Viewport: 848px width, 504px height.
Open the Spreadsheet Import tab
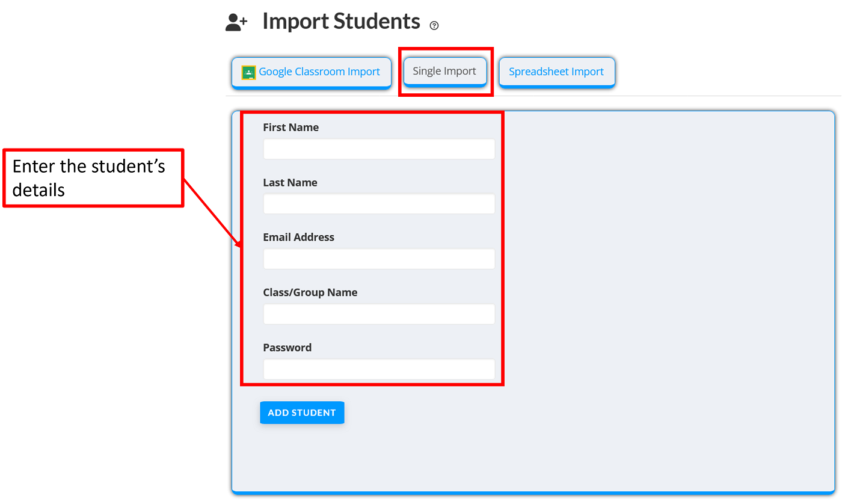pos(556,72)
